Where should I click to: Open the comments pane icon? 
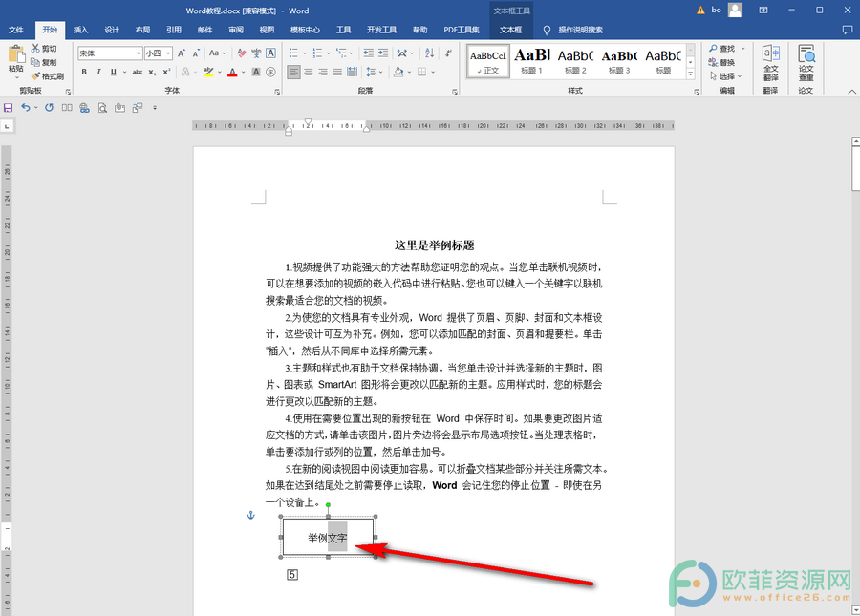848,31
